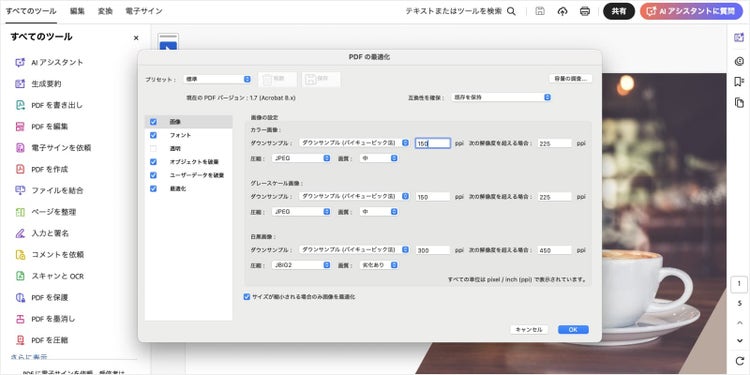Open the PDF を作成 tool
The width and height of the screenshot is (750, 375).
pos(42,169)
